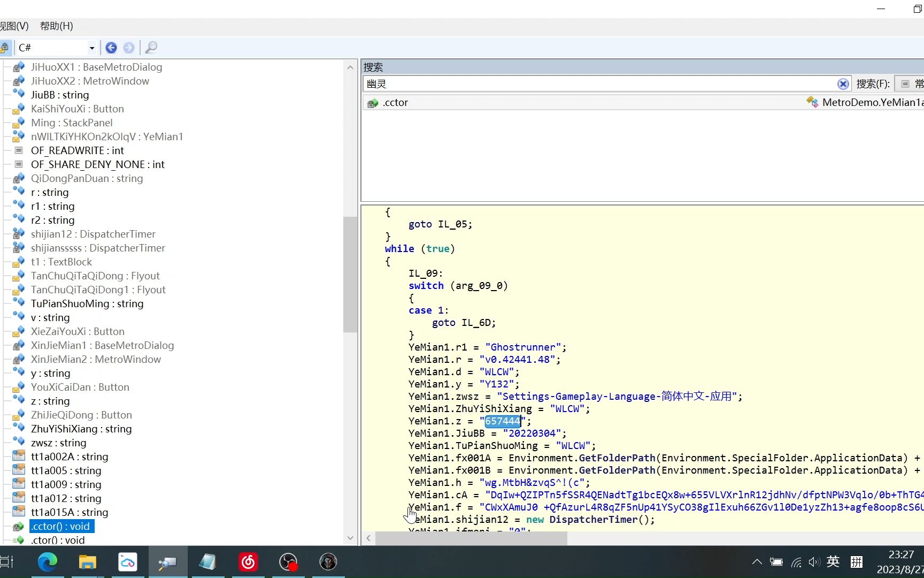Open the 帮助(H) menu
Screen dimensions: 924x578
57,26
